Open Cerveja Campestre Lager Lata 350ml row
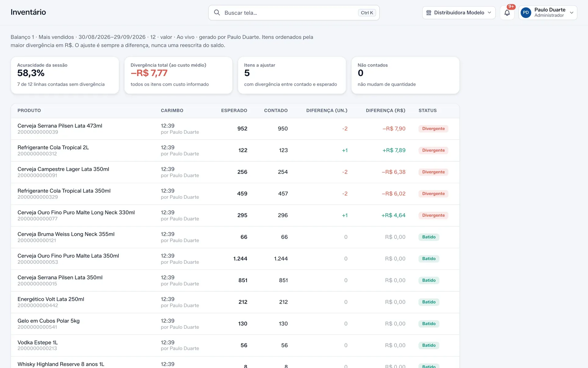 (235, 172)
